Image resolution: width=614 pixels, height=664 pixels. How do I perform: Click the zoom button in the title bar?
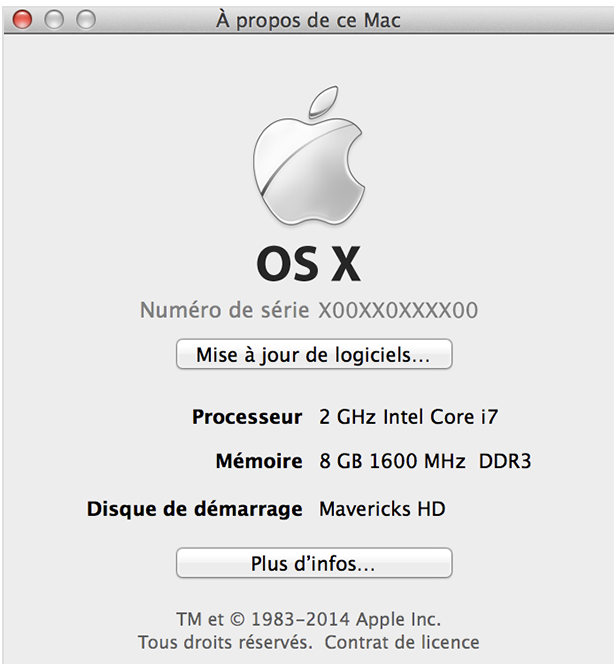86,19
